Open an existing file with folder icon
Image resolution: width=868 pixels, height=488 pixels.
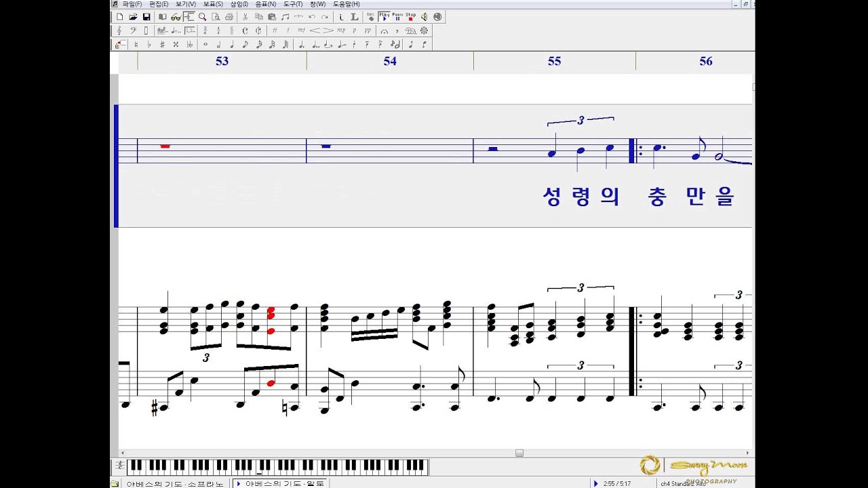click(x=133, y=17)
